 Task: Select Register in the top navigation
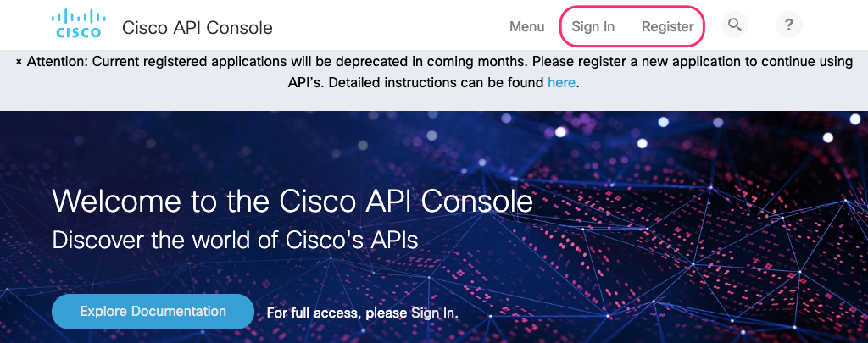[x=668, y=26]
